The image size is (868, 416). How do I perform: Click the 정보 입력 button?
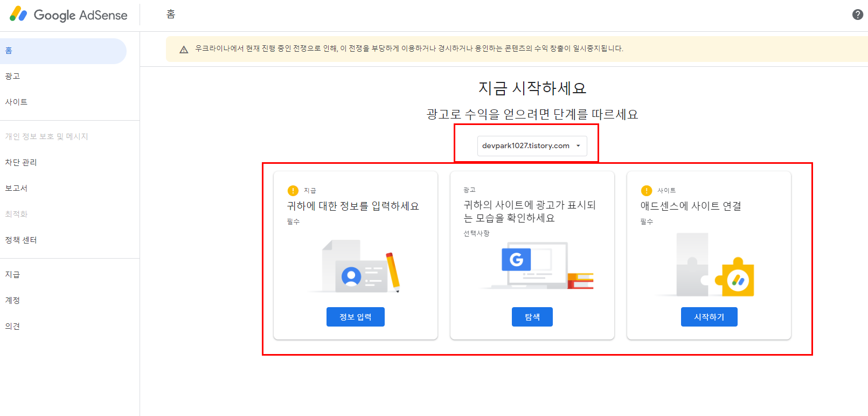[x=356, y=317]
